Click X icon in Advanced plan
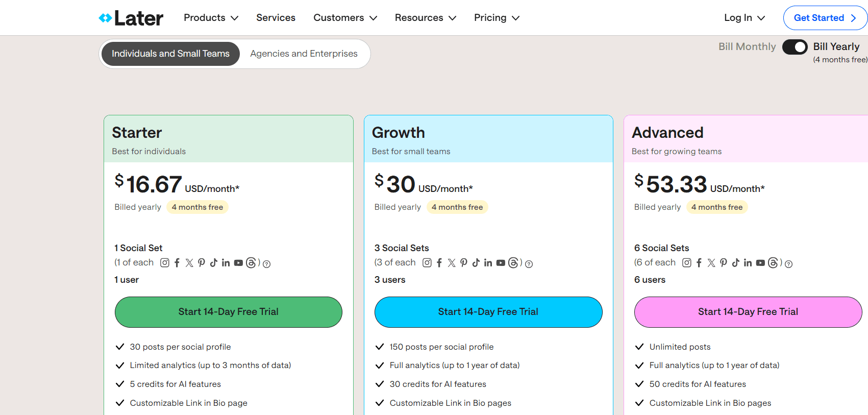The width and height of the screenshot is (868, 415). tap(711, 263)
